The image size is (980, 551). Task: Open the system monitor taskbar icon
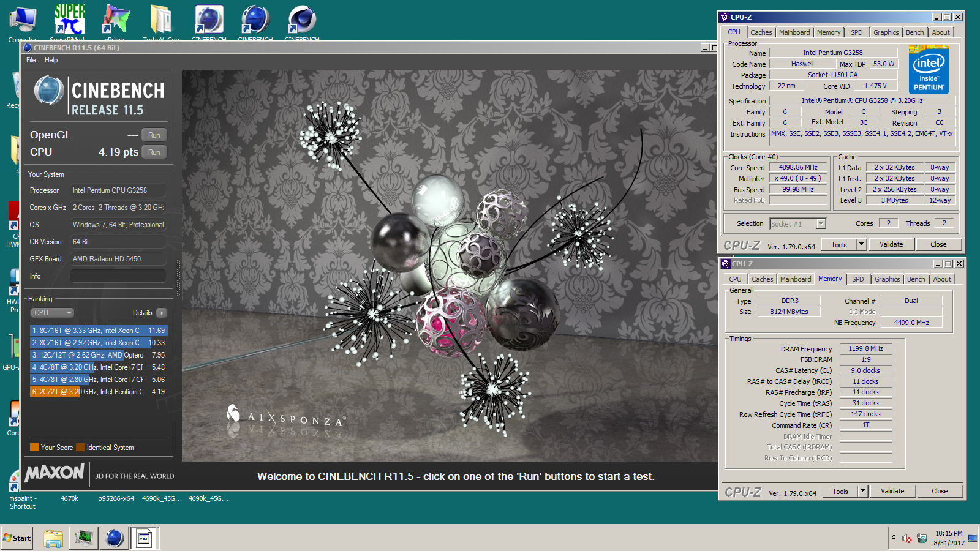pos(83,538)
